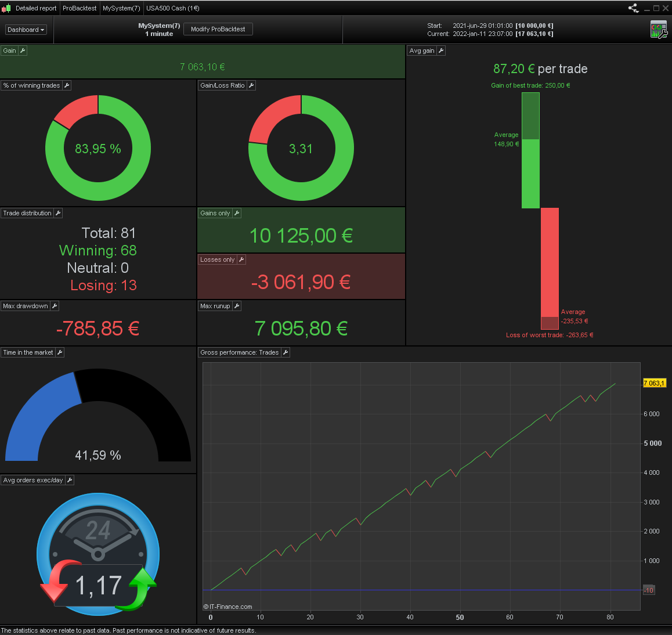Click the Neutral: 0 text
The image size is (672, 635).
97,268
